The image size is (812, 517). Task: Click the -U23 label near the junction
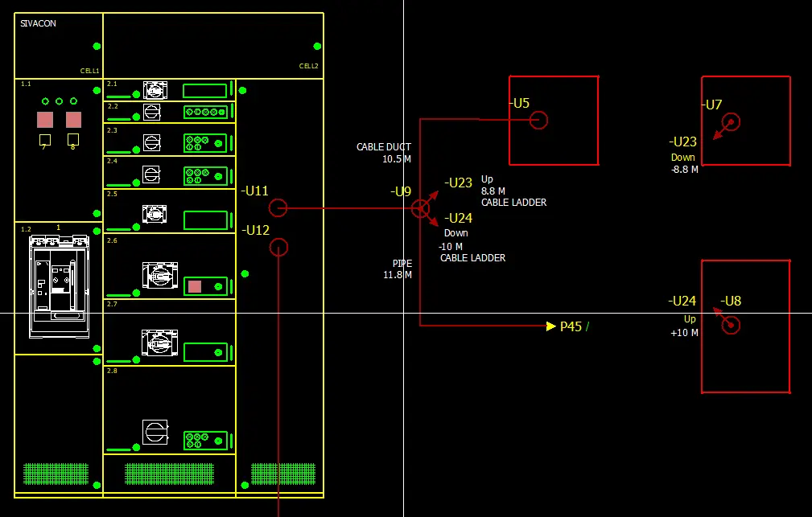[458, 183]
